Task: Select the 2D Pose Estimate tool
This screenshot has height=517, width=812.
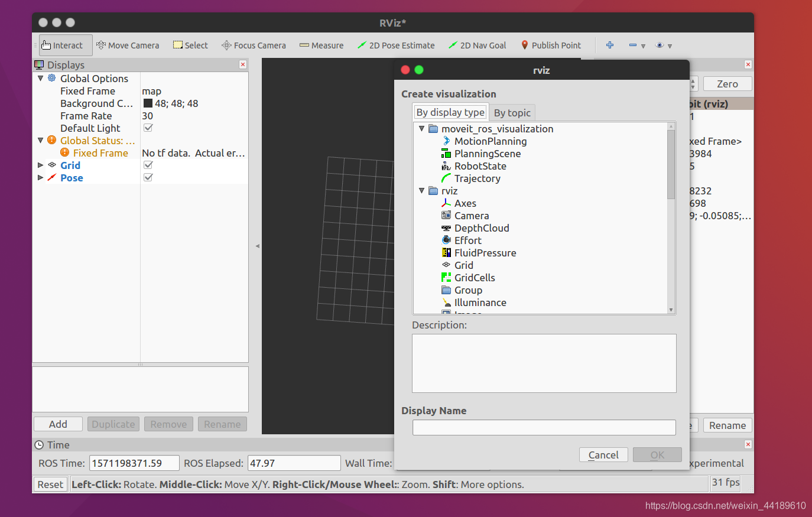Action: [x=396, y=45]
